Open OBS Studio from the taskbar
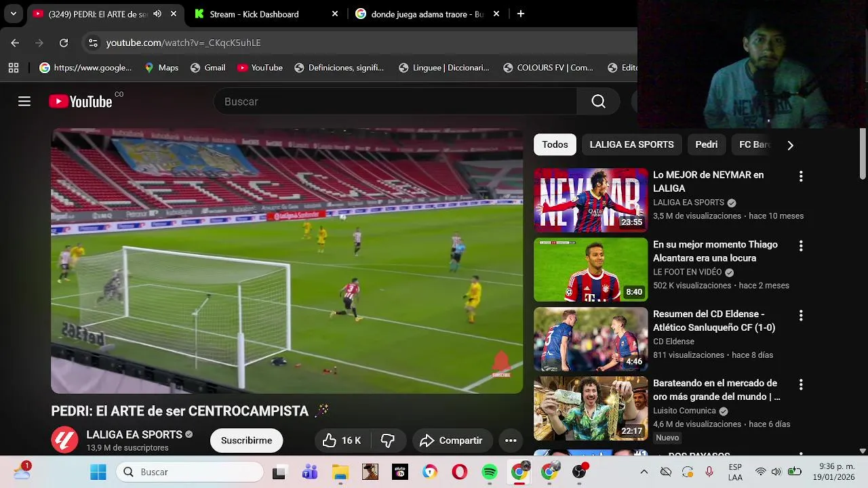The height and width of the screenshot is (488, 868). point(579,472)
